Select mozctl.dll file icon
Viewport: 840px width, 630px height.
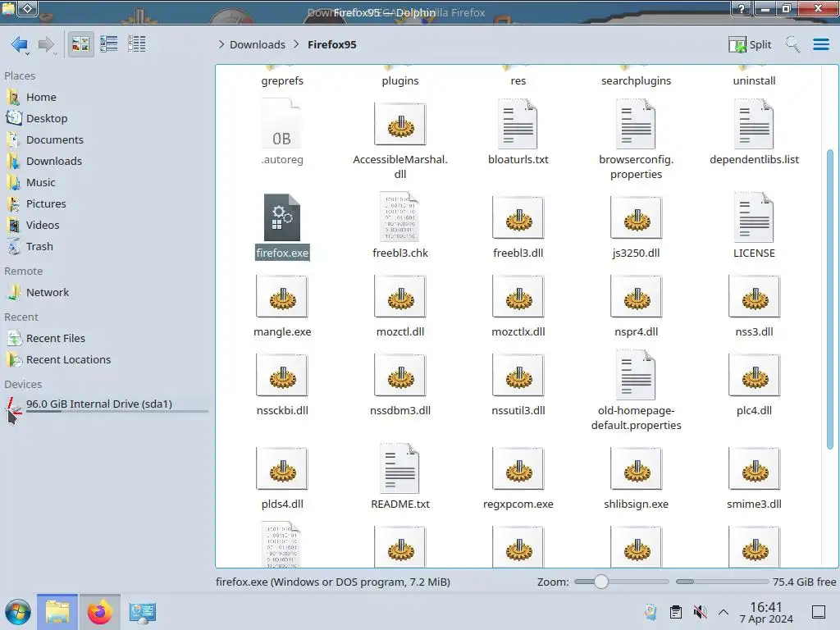(x=400, y=296)
